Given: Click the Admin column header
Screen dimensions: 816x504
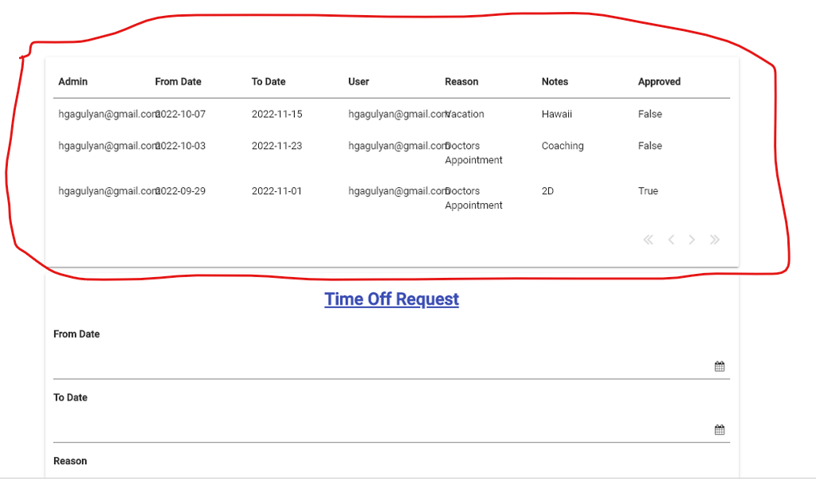Looking at the screenshot, I should [72, 81].
